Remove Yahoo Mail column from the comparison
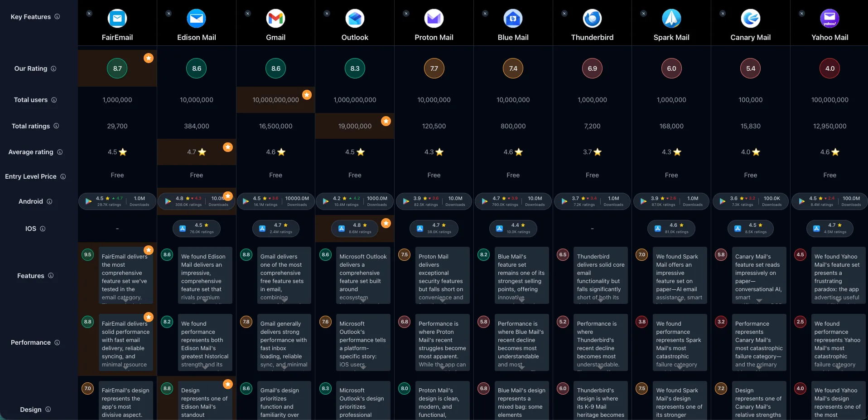868x420 pixels. tap(802, 14)
